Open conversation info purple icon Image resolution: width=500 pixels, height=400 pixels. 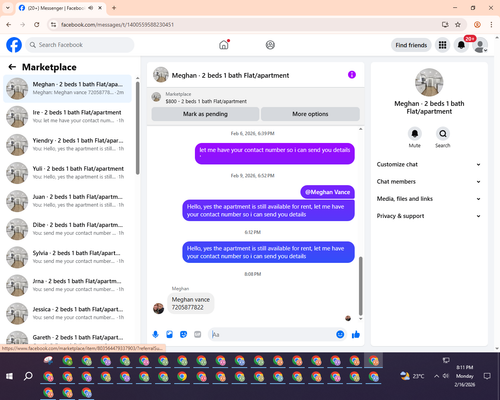[352, 75]
